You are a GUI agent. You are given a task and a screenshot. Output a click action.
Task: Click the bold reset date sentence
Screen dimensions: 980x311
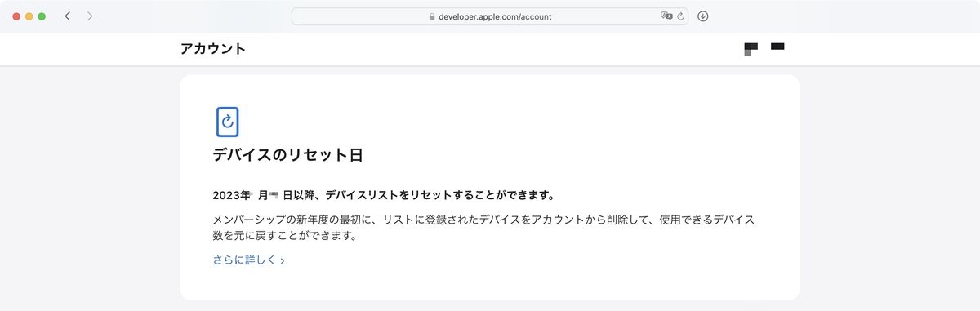click(384, 196)
